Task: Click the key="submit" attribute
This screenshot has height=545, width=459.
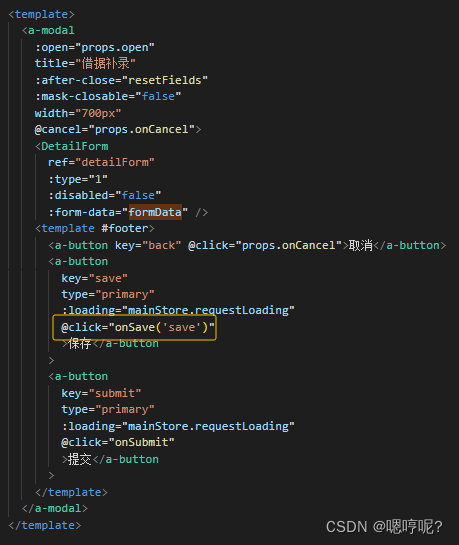Action: (101, 393)
